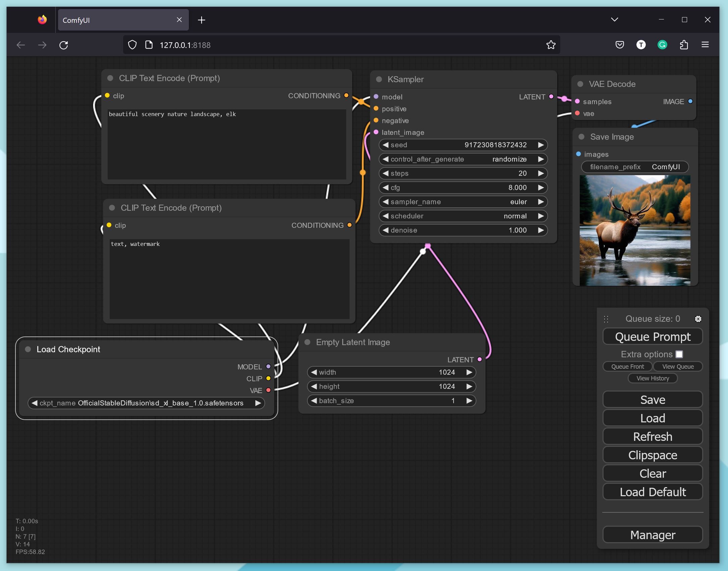Open the queue settings gear icon
728x571 pixels.
pos(698,319)
